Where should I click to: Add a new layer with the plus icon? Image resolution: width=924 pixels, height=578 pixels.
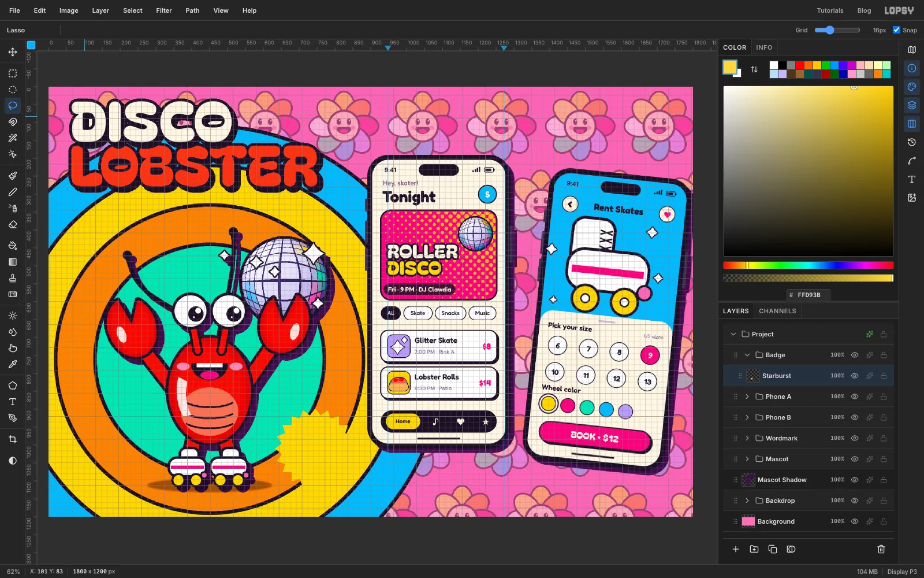(736, 549)
